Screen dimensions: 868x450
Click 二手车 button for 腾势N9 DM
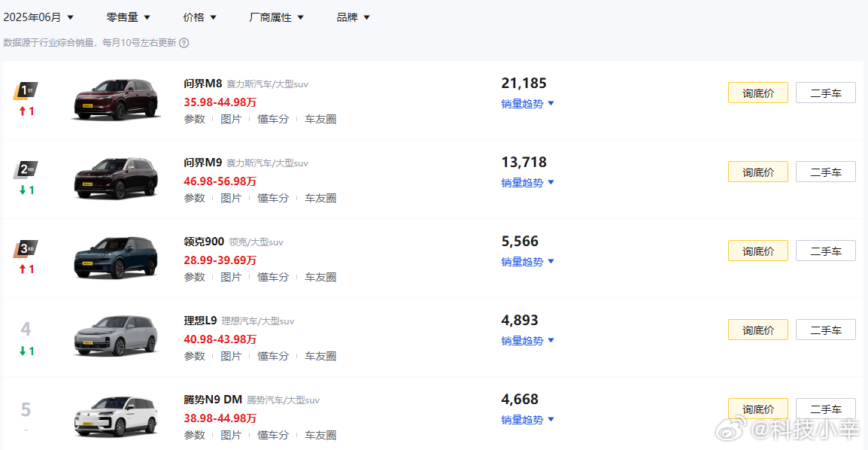tap(825, 409)
